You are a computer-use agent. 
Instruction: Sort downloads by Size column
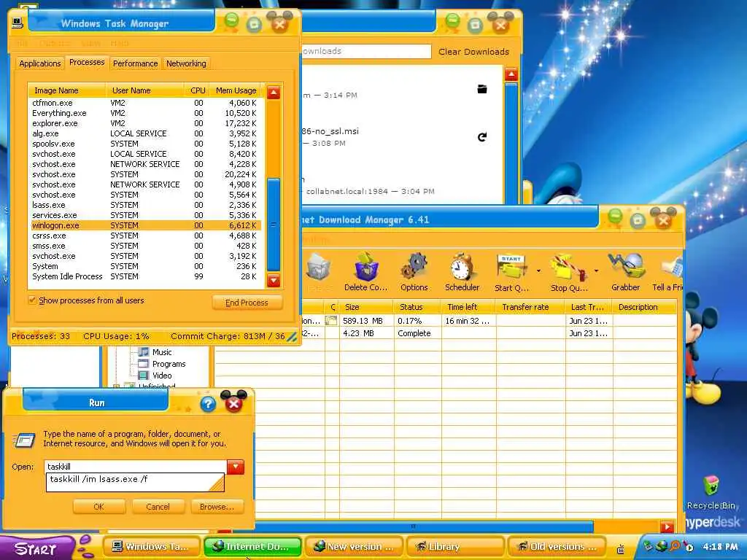tap(366, 307)
